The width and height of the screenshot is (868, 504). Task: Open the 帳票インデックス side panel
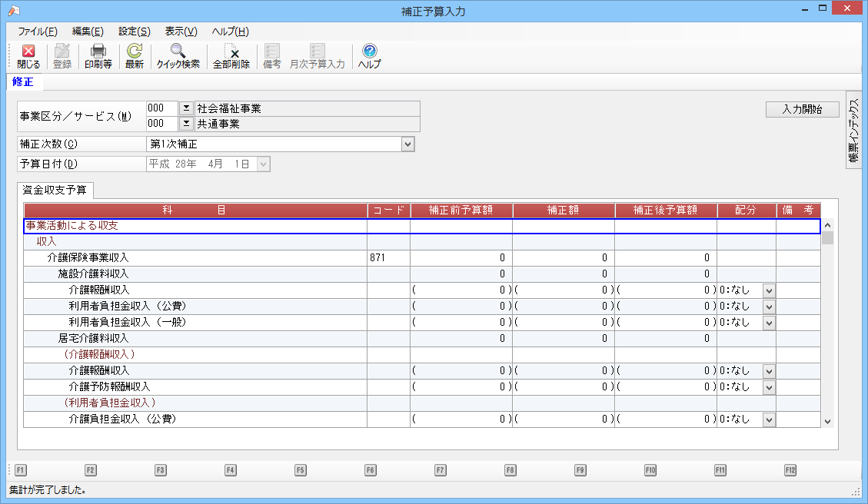(x=853, y=129)
